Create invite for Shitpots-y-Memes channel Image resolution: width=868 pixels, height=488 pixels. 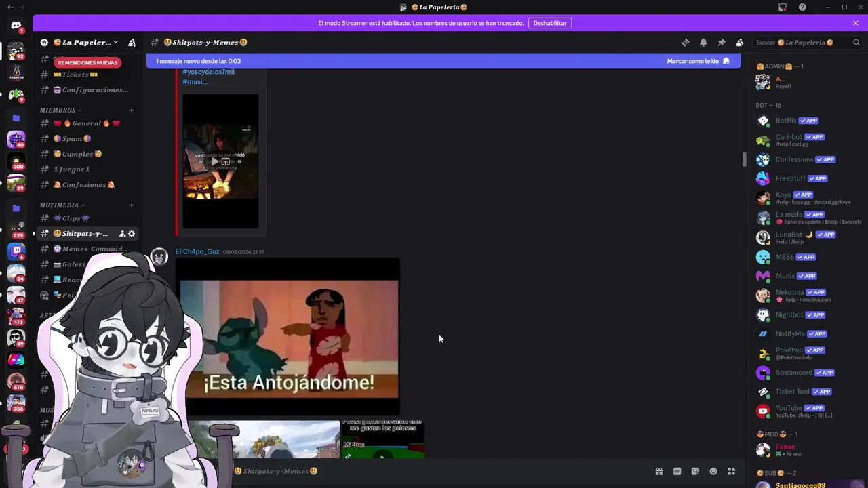point(122,234)
